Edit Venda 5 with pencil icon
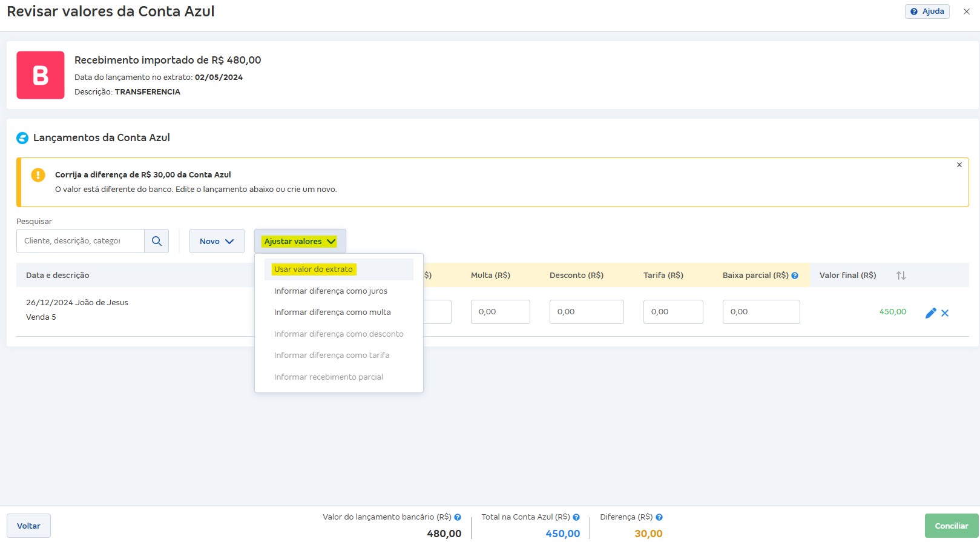 tap(931, 313)
